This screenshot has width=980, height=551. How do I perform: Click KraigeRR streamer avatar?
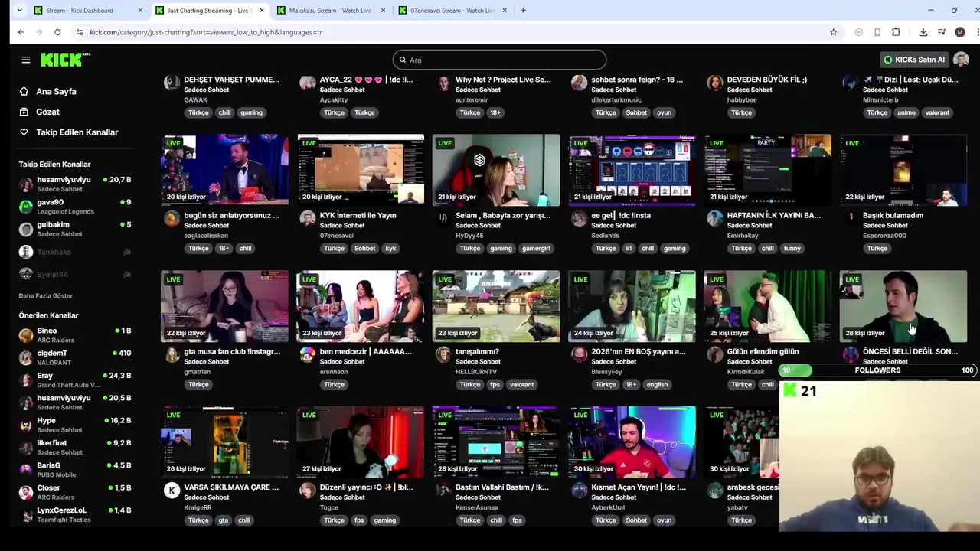(x=171, y=491)
